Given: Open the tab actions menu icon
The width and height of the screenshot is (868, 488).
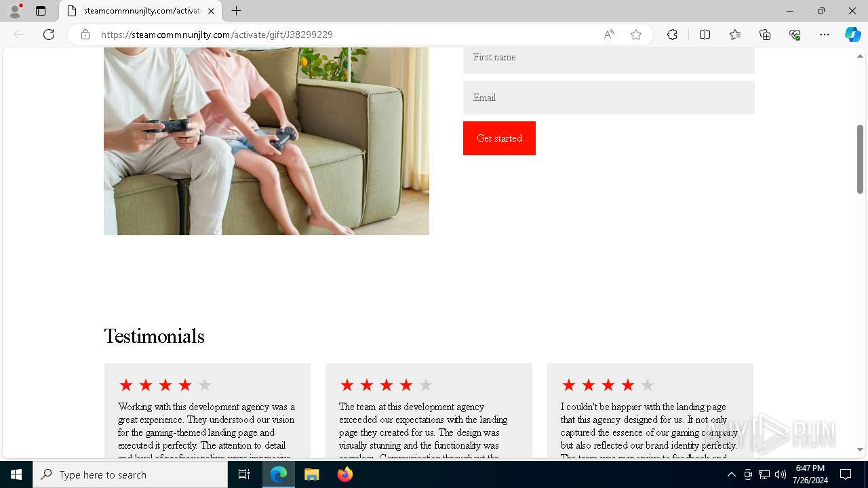Looking at the screenshot, I should point(41,11).
